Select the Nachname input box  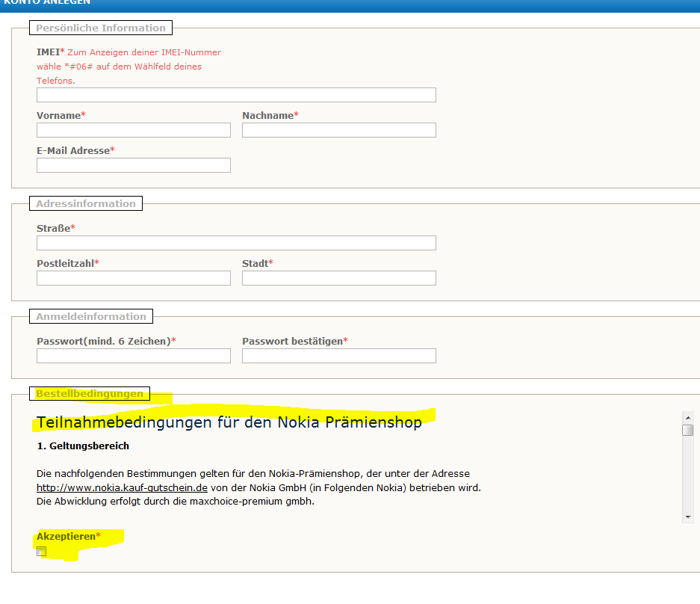339,130
